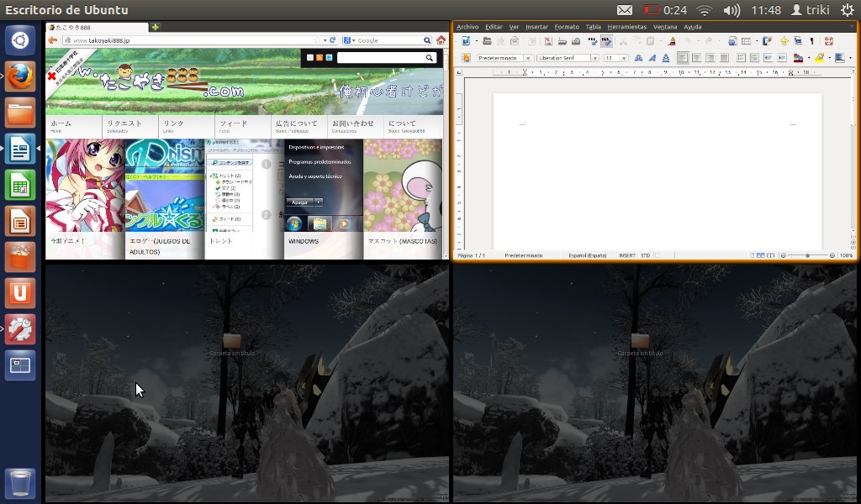Screen dimensions: 861x504
Task: Open the font name dropdown 'Liberation Serif'
Action: [x=594, y=58]
